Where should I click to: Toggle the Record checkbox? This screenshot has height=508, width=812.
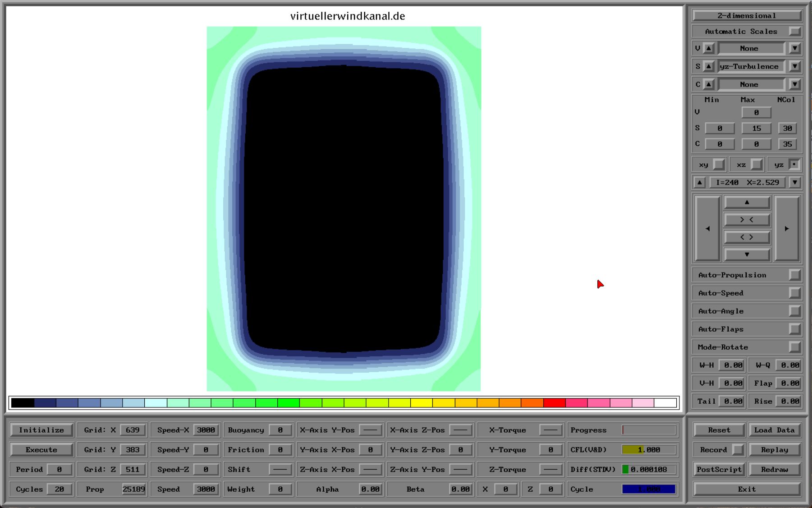[x=738, y=450]
